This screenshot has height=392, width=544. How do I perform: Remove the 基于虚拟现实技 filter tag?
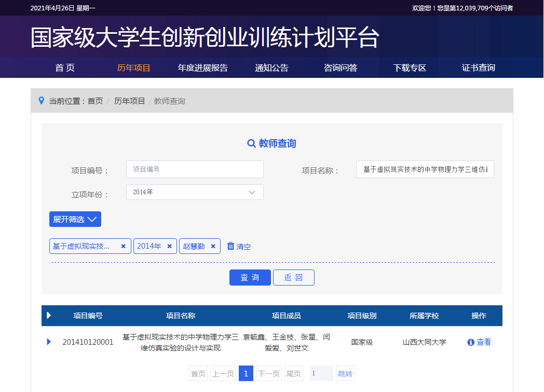123,246
